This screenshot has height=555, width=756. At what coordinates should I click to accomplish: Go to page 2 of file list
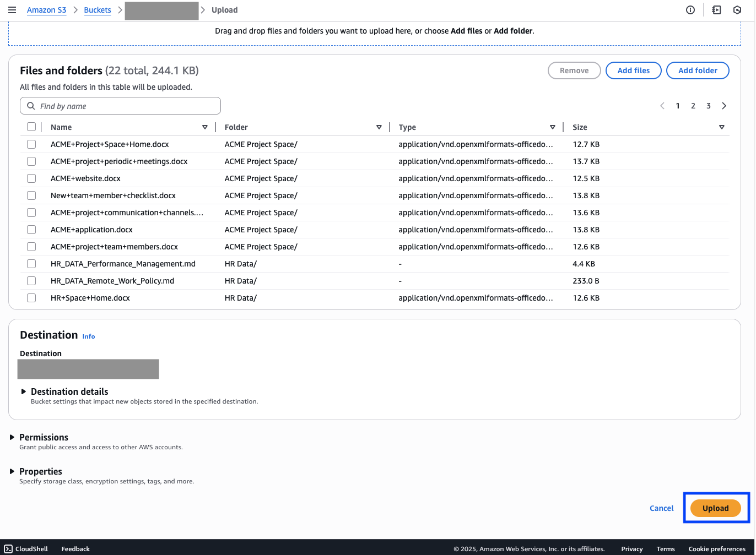[x=693, y=106]
